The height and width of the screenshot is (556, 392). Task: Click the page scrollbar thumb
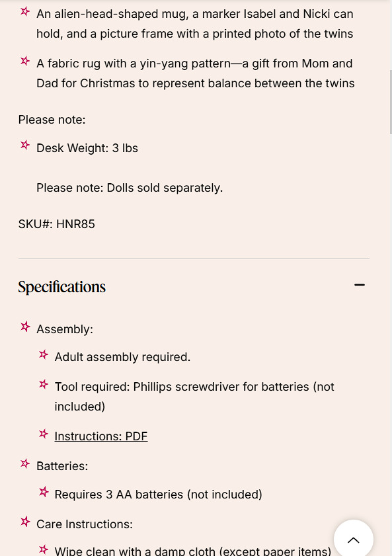(391, 102)
